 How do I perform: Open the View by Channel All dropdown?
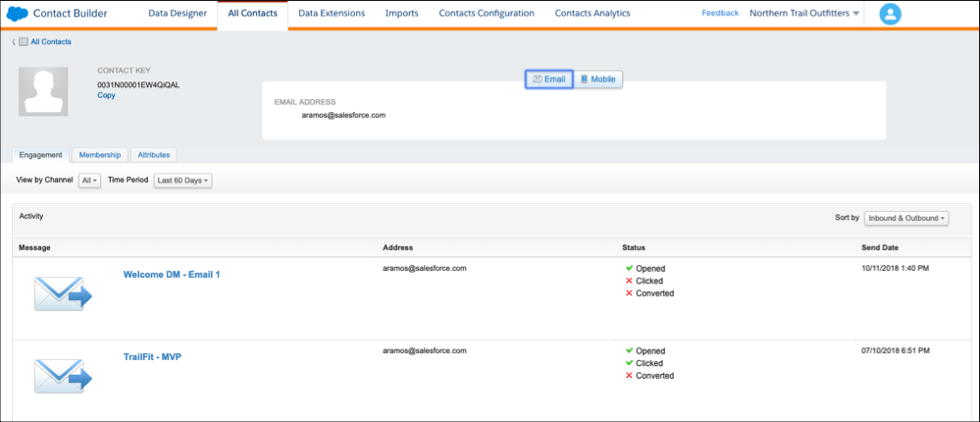point(90,180)
